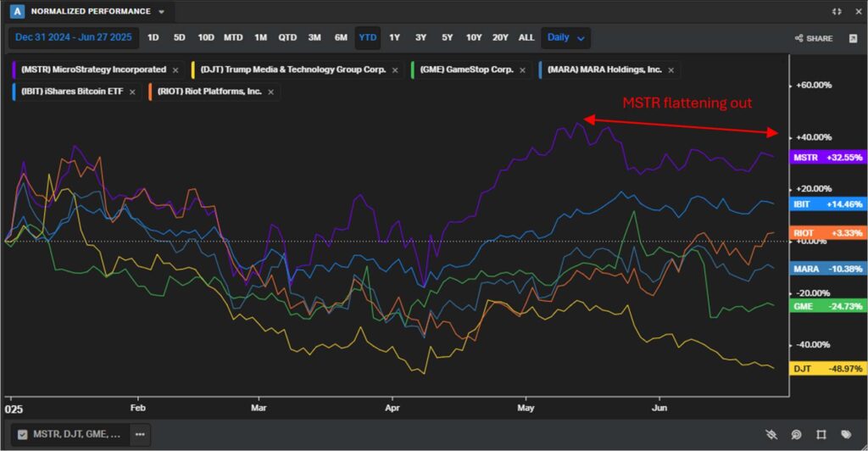The width and height of the screenshot is (868, 451).
Task: Open Normalized Performance panel dropdown
Action: (161, 12)
